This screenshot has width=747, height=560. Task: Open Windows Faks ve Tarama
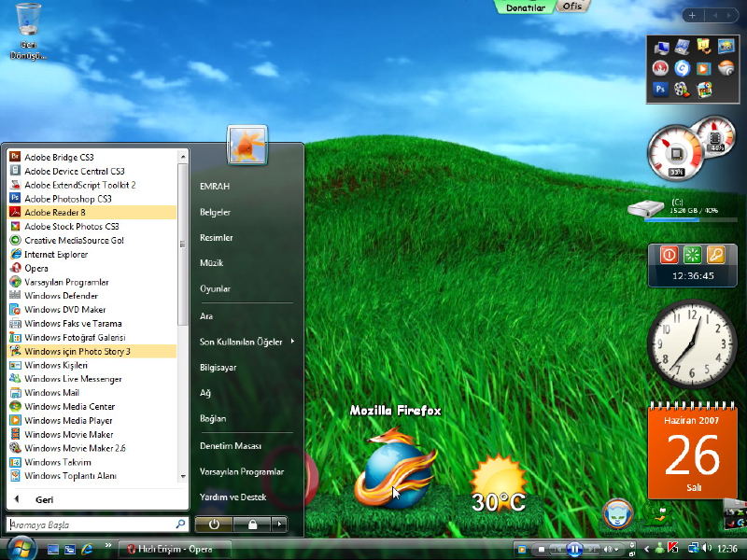pos(92,323)
